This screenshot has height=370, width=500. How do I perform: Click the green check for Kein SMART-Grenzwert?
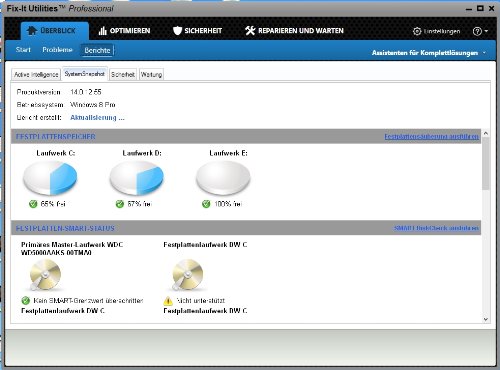(26, 301)
